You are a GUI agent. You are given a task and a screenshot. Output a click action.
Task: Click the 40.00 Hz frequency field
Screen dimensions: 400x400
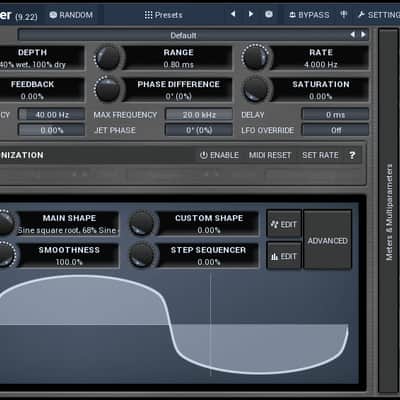pos(51,115)
